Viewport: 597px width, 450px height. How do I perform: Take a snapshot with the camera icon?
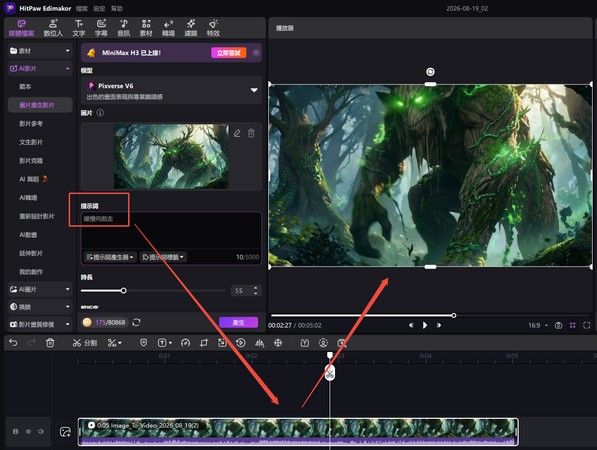558,325
